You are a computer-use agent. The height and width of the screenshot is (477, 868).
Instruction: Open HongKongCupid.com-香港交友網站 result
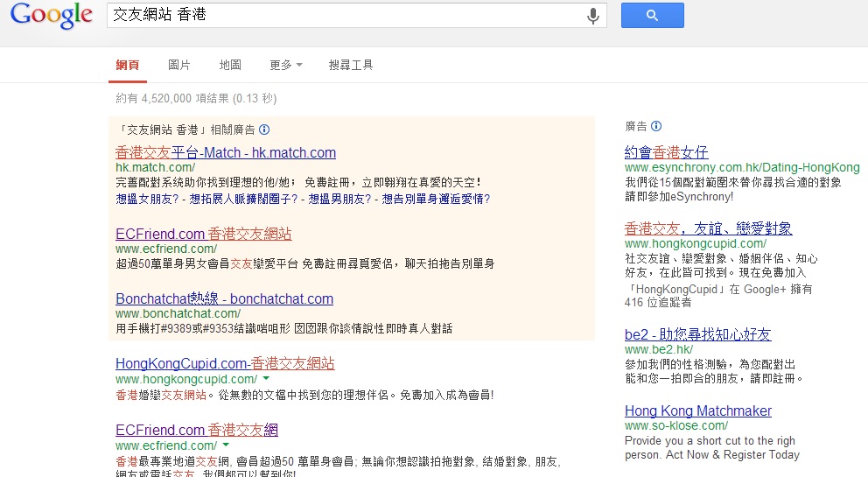pos(225,363)
